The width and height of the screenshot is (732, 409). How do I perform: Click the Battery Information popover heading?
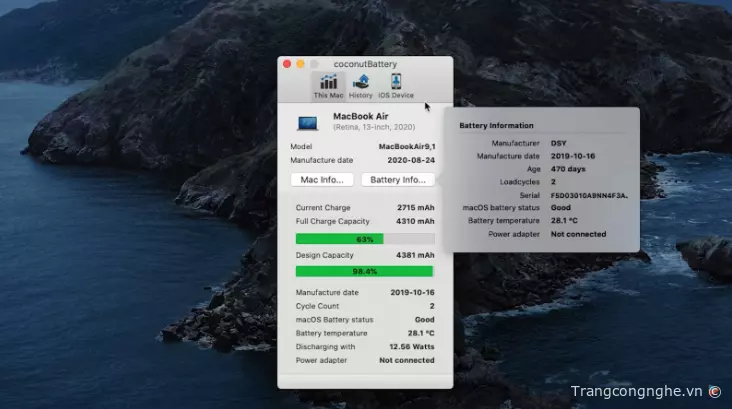click(496, 126)
